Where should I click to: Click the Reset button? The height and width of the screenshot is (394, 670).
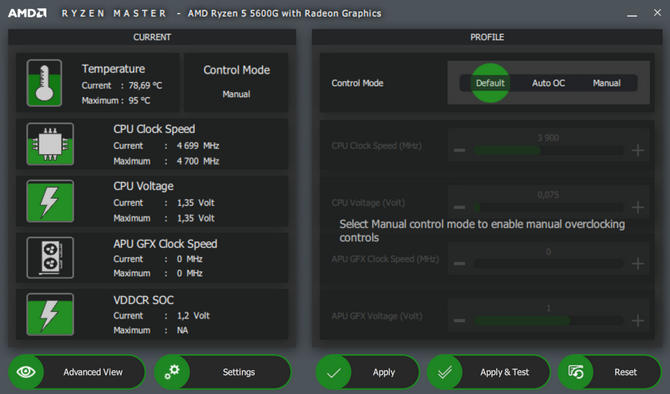(610, 372)
